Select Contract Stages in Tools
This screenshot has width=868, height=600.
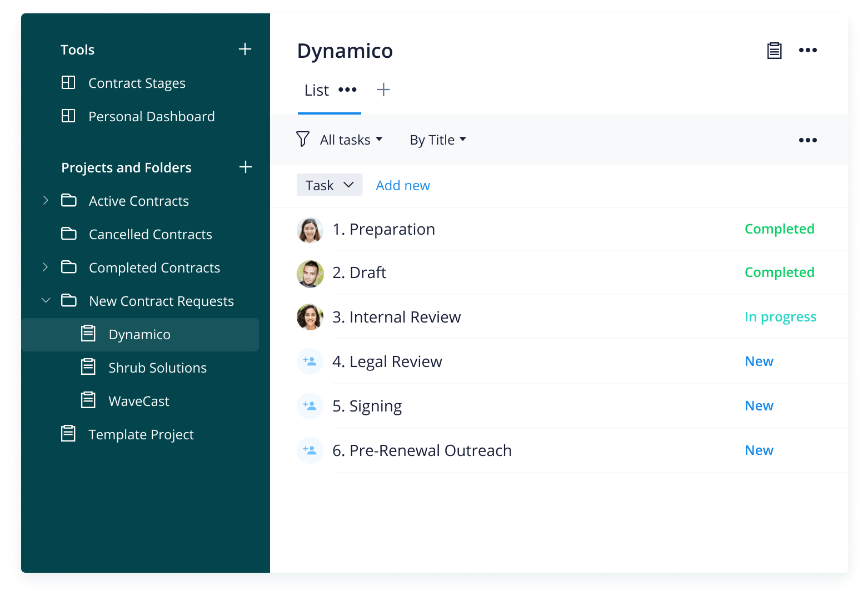tap(137, 83)
